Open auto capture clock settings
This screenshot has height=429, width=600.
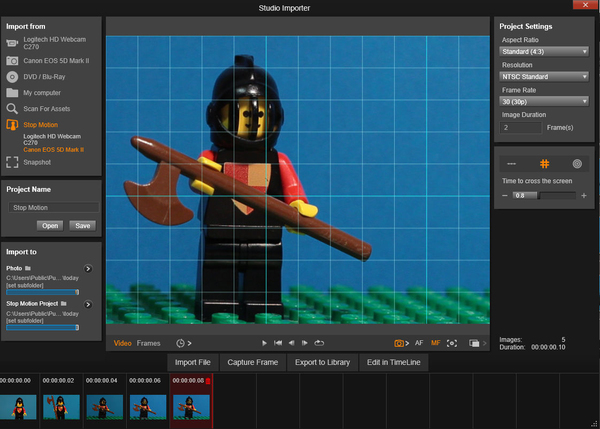click(180, 343)
